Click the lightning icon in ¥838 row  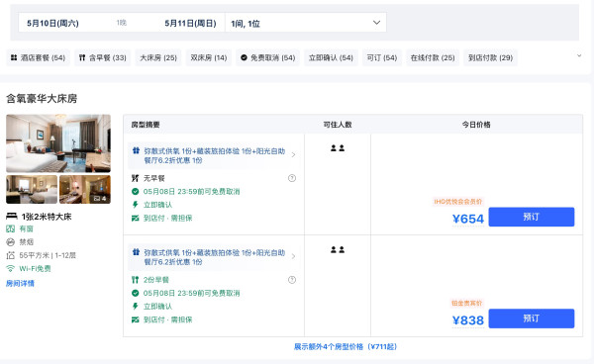136,307
